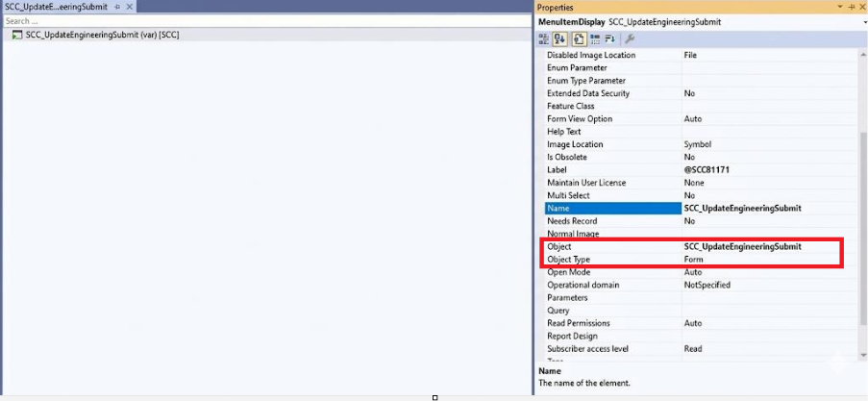The image size is (868, 401).
Task: Select the Properties page icon in toolbar
Action: (x=580, y=38)
